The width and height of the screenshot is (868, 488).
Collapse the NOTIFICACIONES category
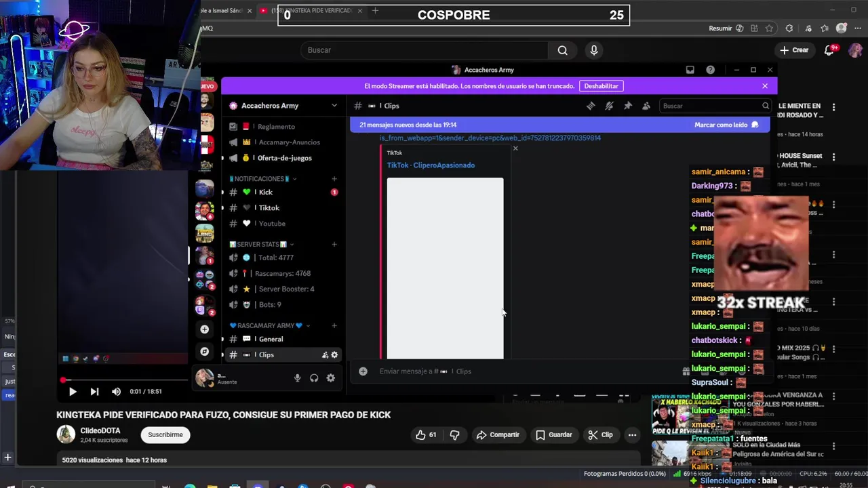click(261, 179)
